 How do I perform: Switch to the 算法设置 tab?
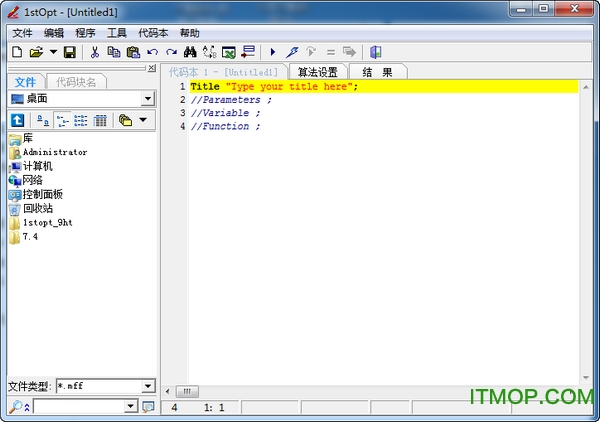point(317,72)
